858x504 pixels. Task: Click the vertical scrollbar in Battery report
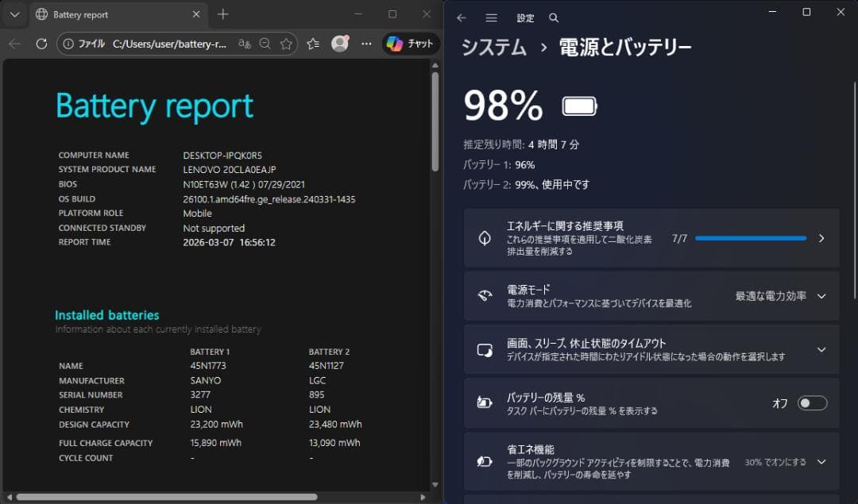coord(435,121)
